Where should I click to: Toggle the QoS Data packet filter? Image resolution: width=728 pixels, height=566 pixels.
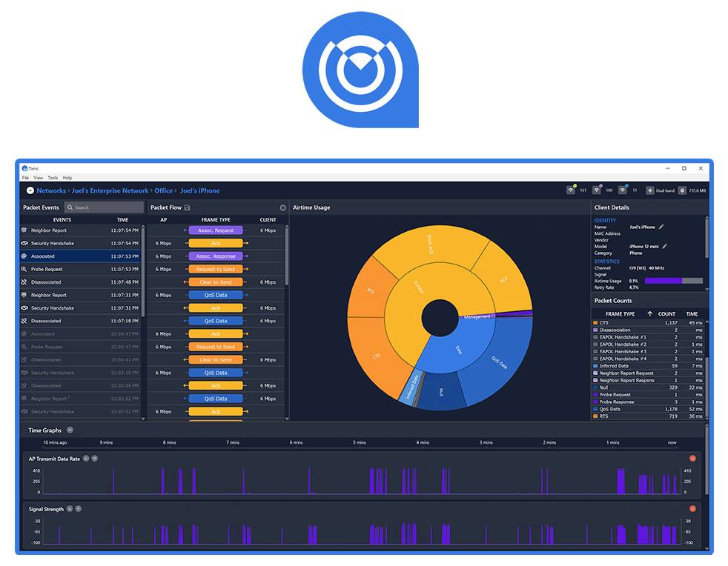595,408
